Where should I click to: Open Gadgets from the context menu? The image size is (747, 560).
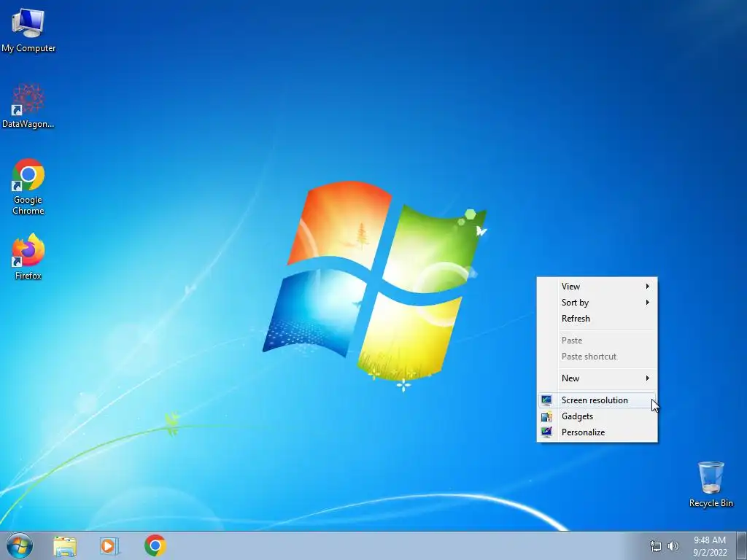(597, 416)
